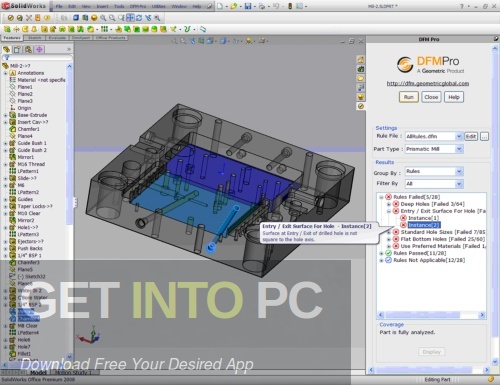Image resolution: width=500 pixels, height=385 pixels.
Task: Expand the Flat Bottom Holes rule node
Action: 388,239
